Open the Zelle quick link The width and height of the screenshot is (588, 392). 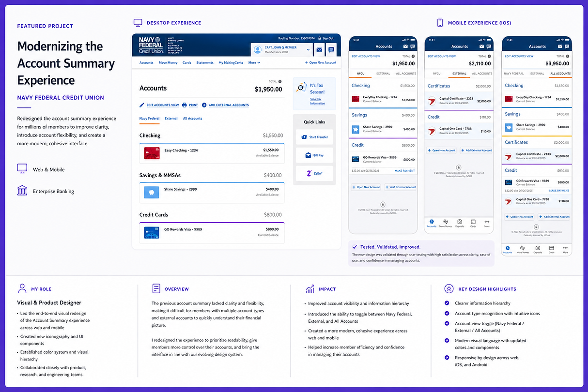point(314,173)
